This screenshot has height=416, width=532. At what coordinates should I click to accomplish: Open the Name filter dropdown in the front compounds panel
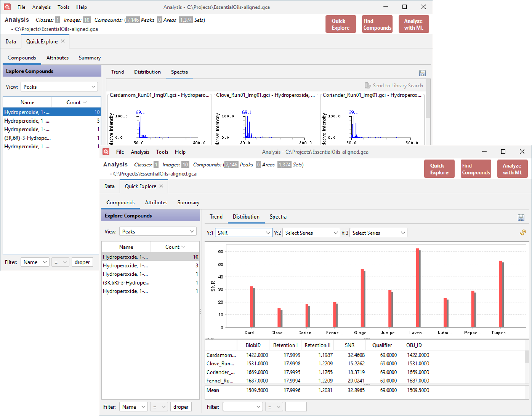click(133, 407)
